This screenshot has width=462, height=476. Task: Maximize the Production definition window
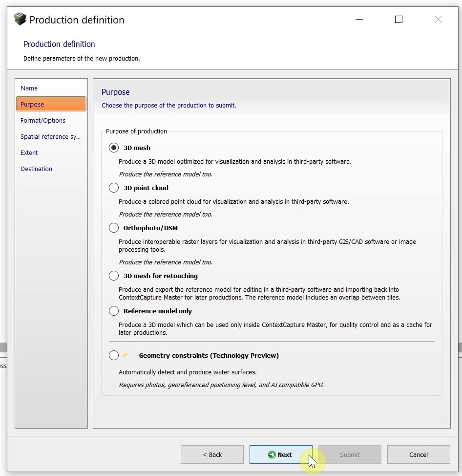pos(399,20)
